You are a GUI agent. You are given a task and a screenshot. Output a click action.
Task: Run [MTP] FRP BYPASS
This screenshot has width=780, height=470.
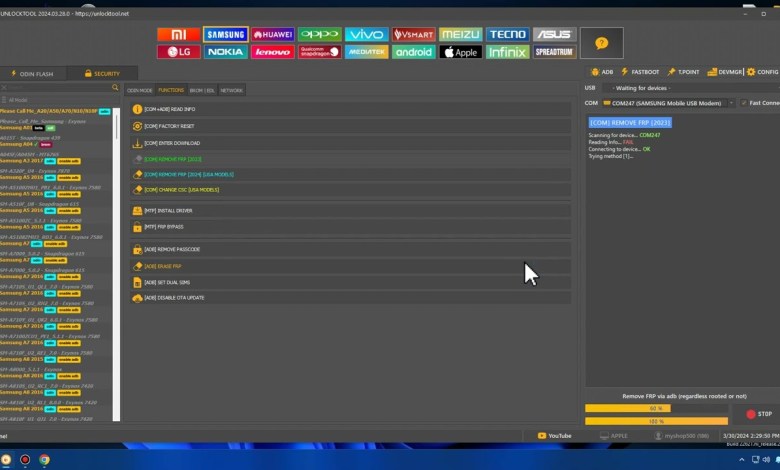[351, 227]
